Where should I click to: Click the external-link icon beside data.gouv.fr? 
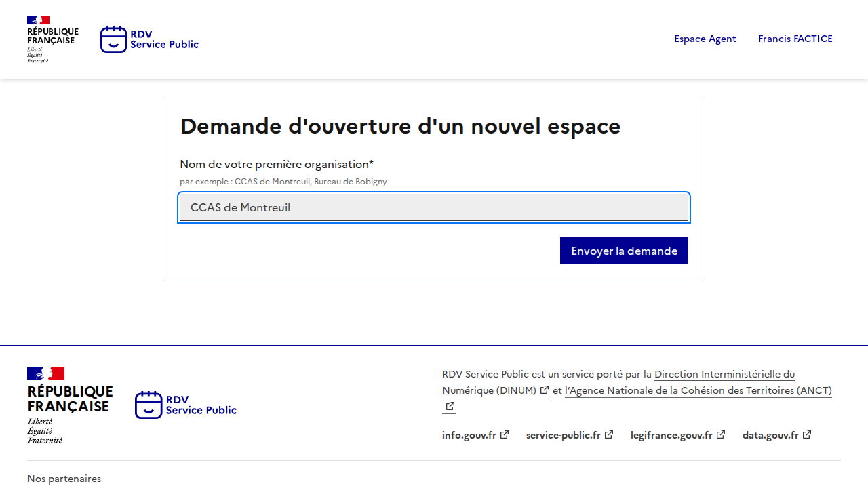(x=807, y=435)
